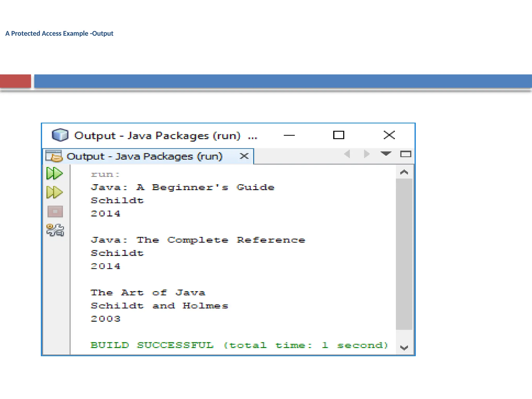Maximize the Output floating window
Viewport: 532px width, 399px height.
(338, 135)
